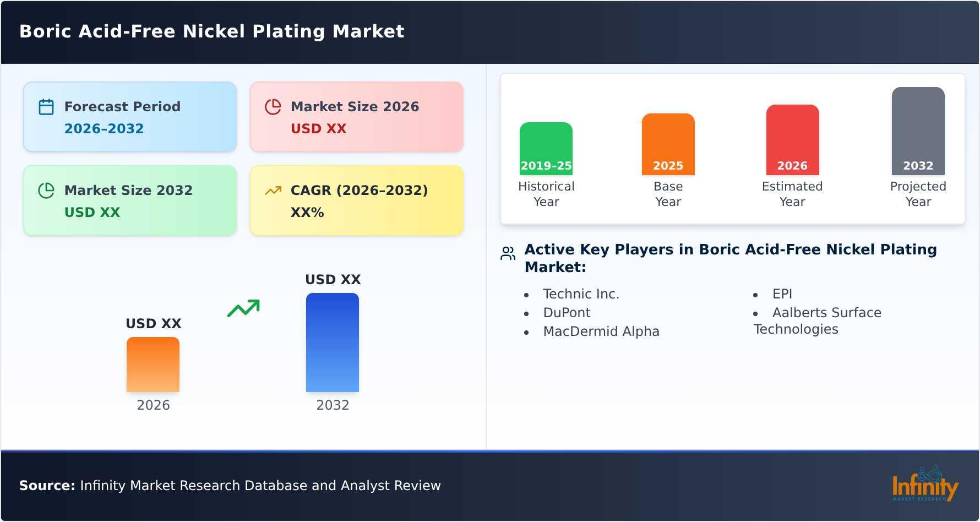Click the green upward trend arrow between bars

click(x=243, y=308)
